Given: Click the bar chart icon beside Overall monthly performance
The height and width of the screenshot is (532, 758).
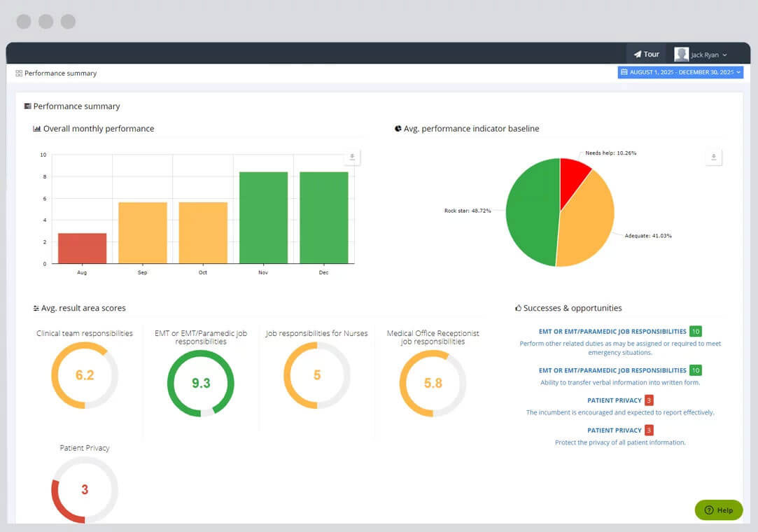Looking at the screenshot, I should (36, 129).
